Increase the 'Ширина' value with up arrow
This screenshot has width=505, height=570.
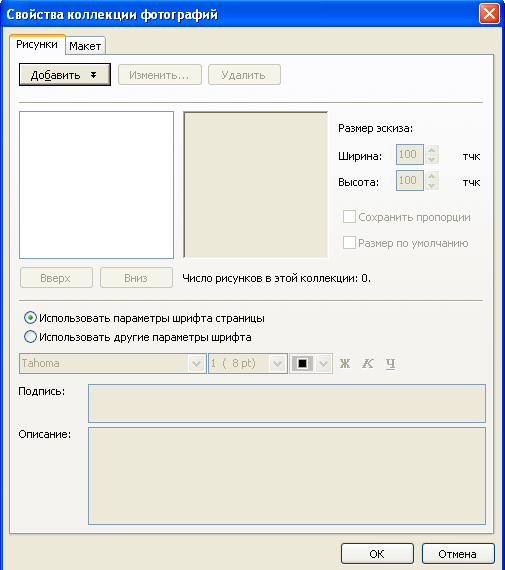click(x=432, y=150)
